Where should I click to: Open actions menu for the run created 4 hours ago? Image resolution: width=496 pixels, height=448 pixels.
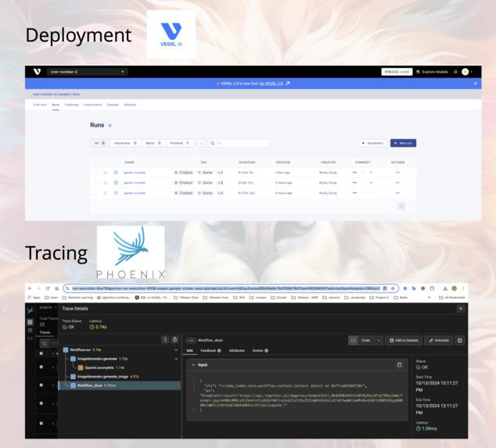[x=397, y=193]
